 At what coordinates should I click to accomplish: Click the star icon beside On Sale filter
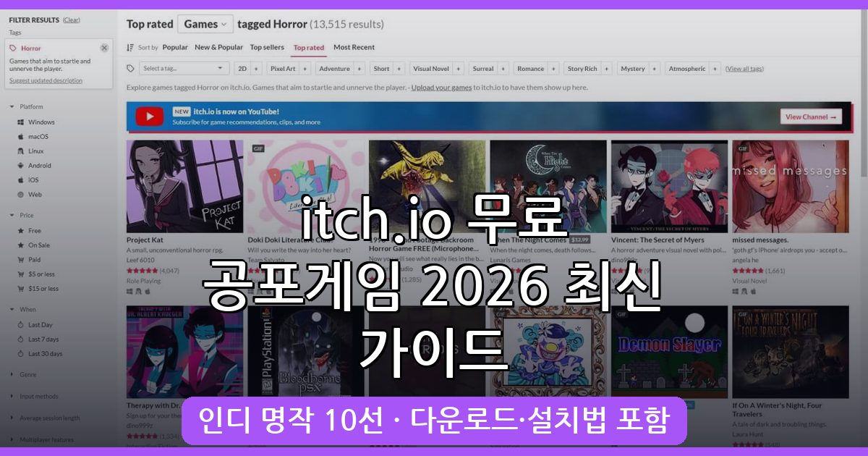point(20,245)
